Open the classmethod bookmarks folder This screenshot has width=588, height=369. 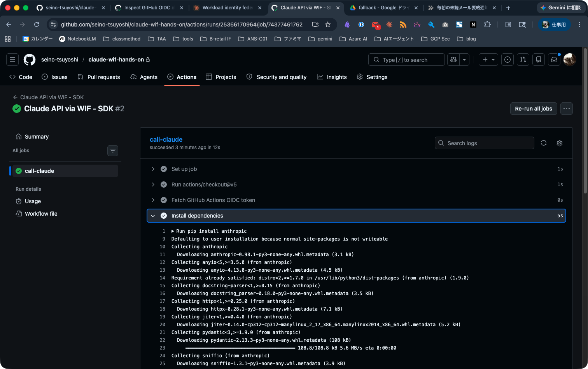click(x=121, y=39)
